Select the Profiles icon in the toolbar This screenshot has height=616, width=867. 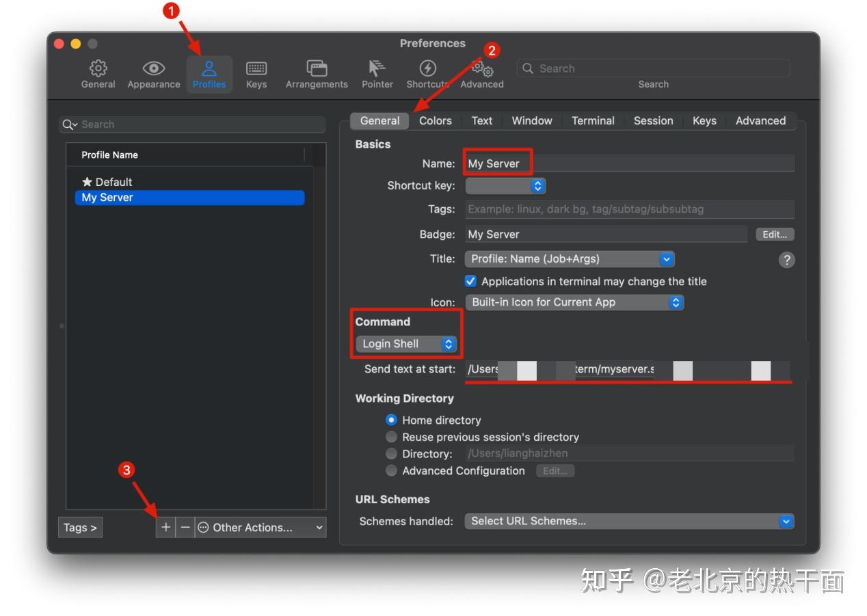click(x=209, y=74)
